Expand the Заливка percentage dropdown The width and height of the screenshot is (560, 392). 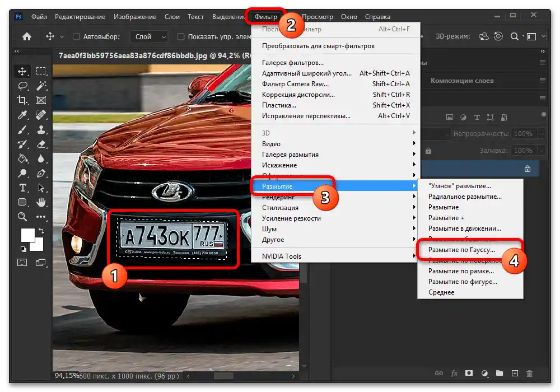click(541, 151)
